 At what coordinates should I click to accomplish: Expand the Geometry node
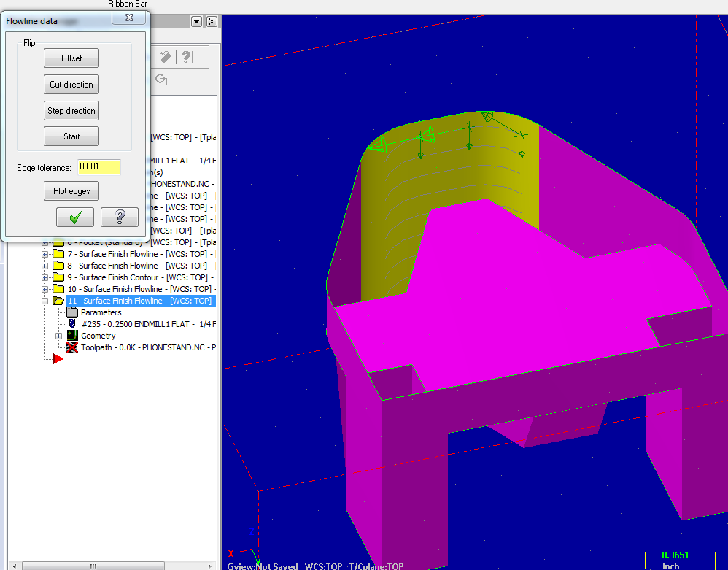tap(59, 336)
